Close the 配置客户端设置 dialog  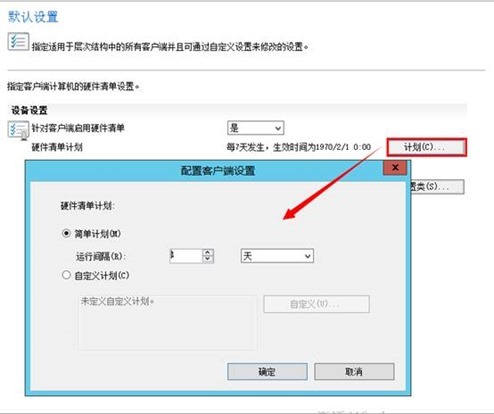click(x=395, y=168)
